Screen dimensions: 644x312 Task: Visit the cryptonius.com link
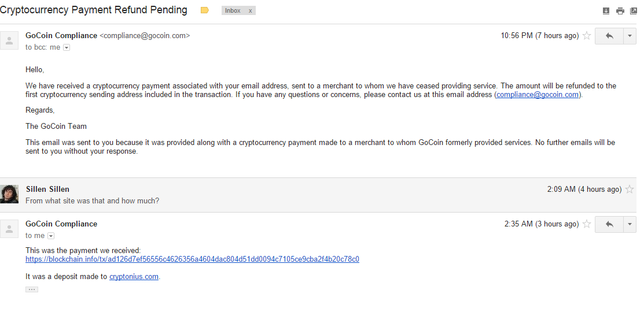tap(134, 276)
